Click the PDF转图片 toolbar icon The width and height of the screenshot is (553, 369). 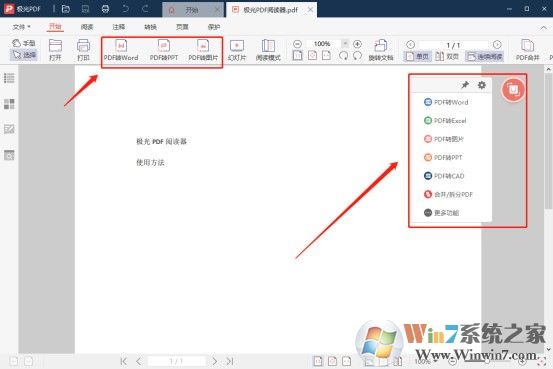203,50
